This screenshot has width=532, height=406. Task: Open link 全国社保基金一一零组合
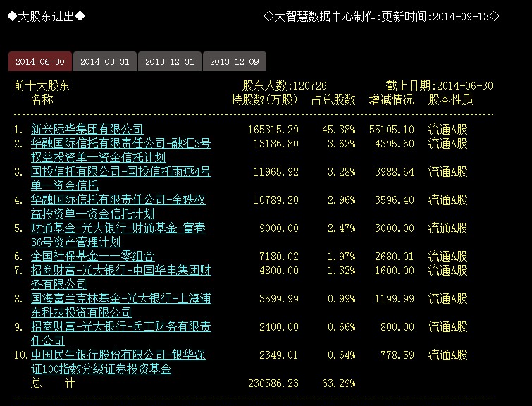[92, 256]
